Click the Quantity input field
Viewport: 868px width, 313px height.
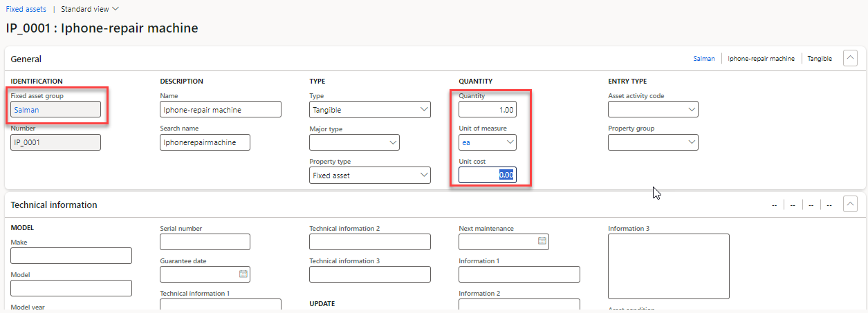point(488,109)
